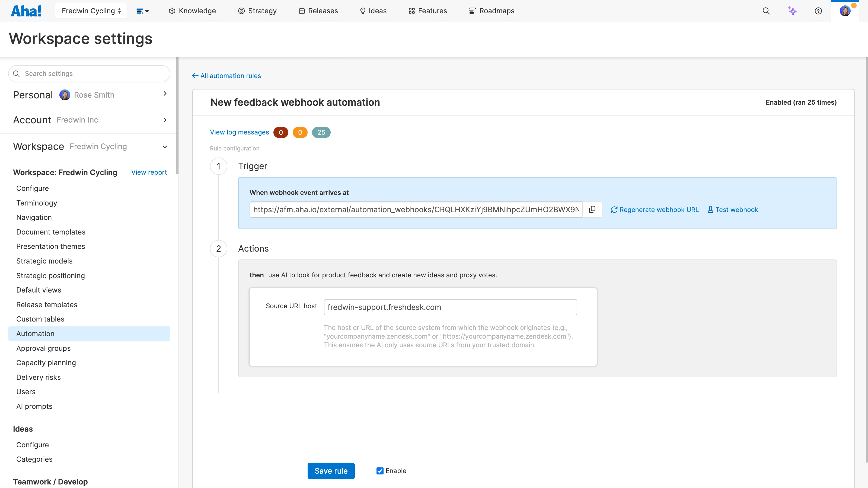Go back to All automation rules
Image resolution: width=868 pixels, height=488 pixels.
pos(226,76)
